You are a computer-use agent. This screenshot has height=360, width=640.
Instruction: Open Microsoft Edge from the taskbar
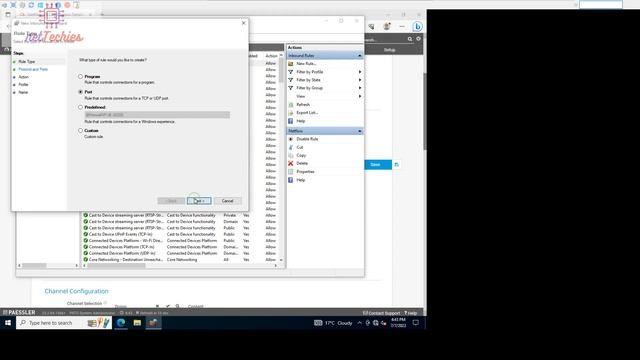click(121, 323)
